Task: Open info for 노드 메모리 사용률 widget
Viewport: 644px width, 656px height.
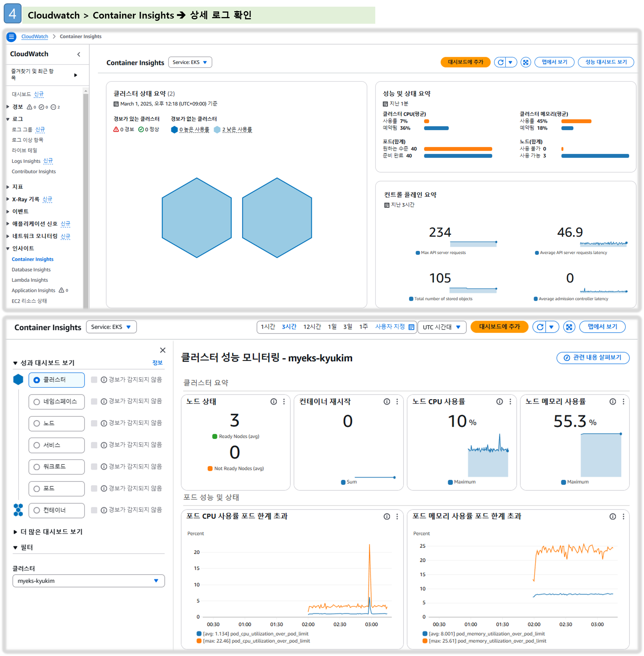Action: pos(613,401)
